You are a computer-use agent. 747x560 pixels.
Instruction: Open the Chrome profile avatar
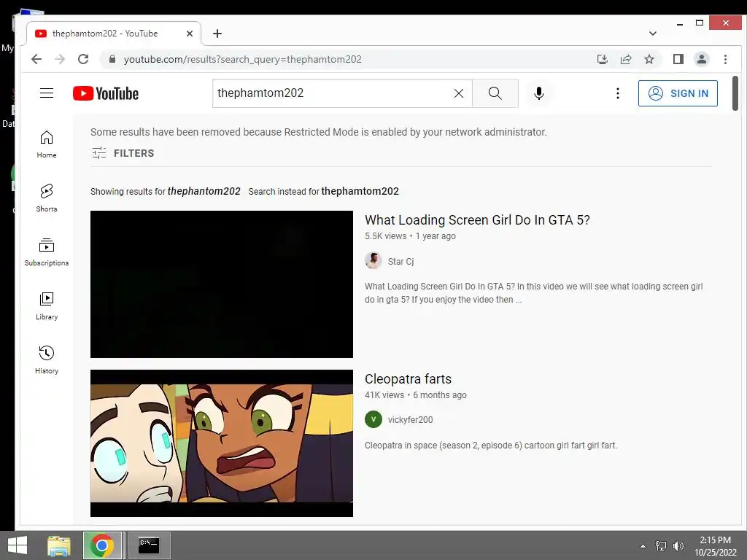pos(701,59)
